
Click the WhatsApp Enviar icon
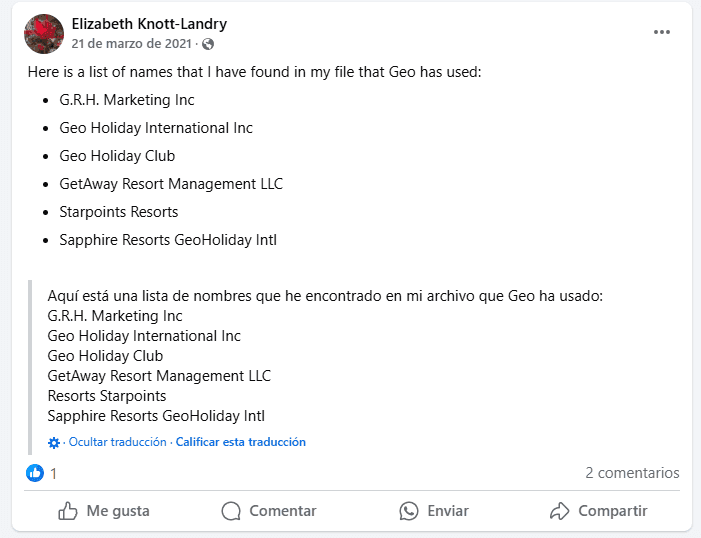pos(408,511)
